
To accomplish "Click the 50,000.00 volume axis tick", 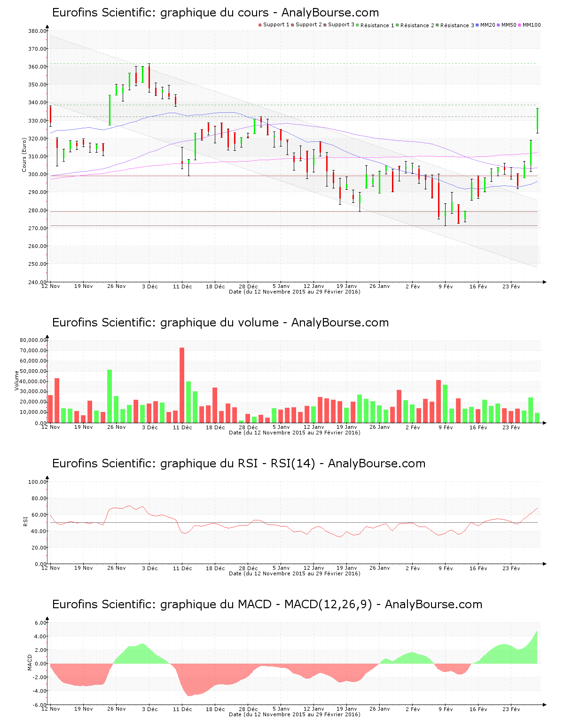I will pyautogui.click(x=33, y=371).
